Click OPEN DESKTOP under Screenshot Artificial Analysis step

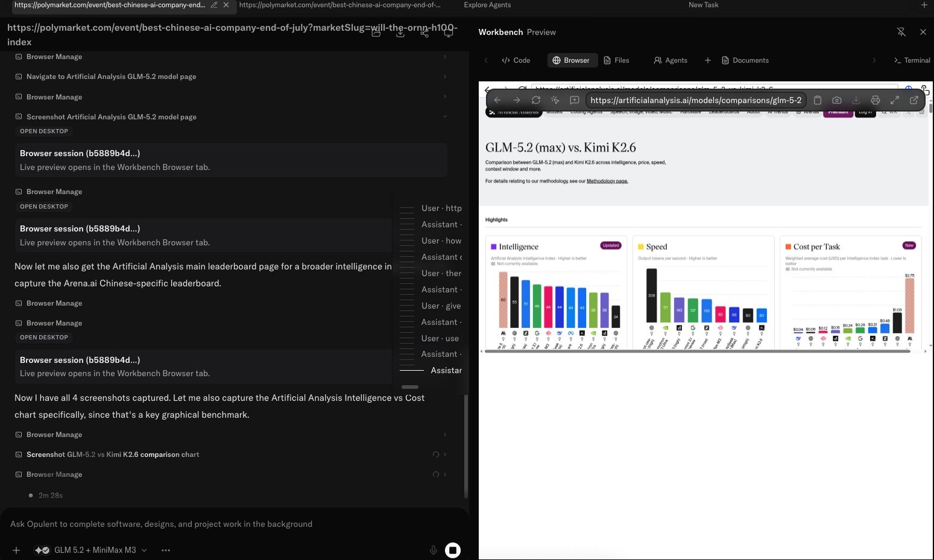pos(44,131)
